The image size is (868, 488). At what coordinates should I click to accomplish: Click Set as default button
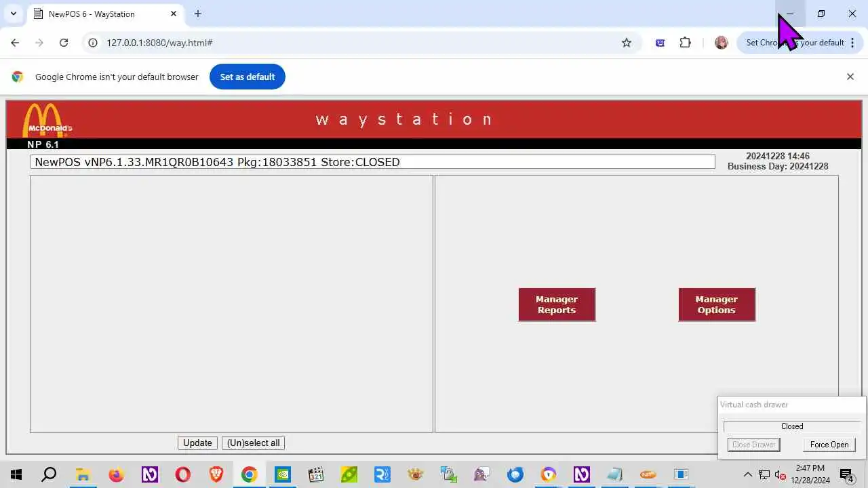[248, 77]
